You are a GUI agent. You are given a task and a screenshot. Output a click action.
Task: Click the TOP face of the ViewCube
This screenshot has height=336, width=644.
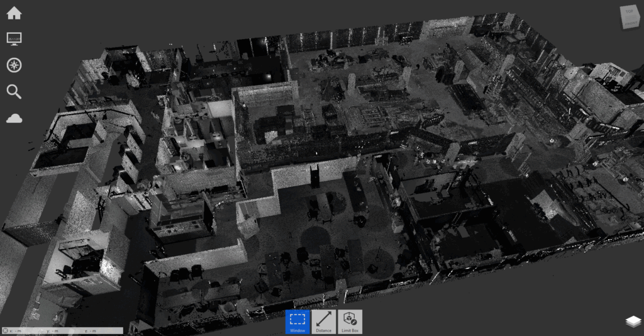coord(628,13)
